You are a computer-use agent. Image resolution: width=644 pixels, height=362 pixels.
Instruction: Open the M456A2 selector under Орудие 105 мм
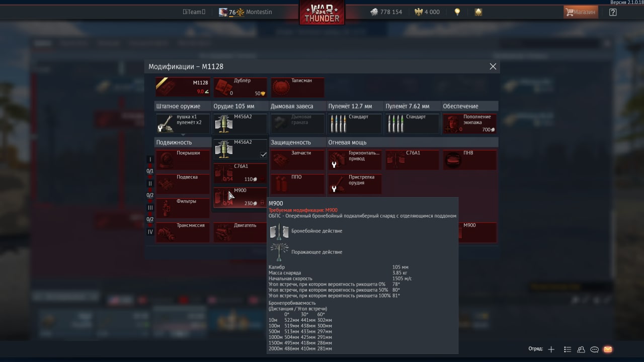point(240,123)
